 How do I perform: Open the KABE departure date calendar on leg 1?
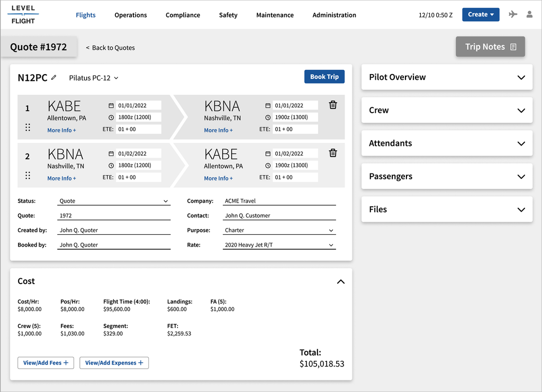[x=111, y=105]
